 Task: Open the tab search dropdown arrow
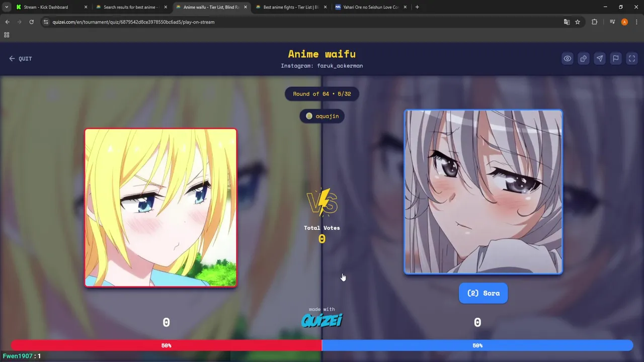tap(7, 7)
